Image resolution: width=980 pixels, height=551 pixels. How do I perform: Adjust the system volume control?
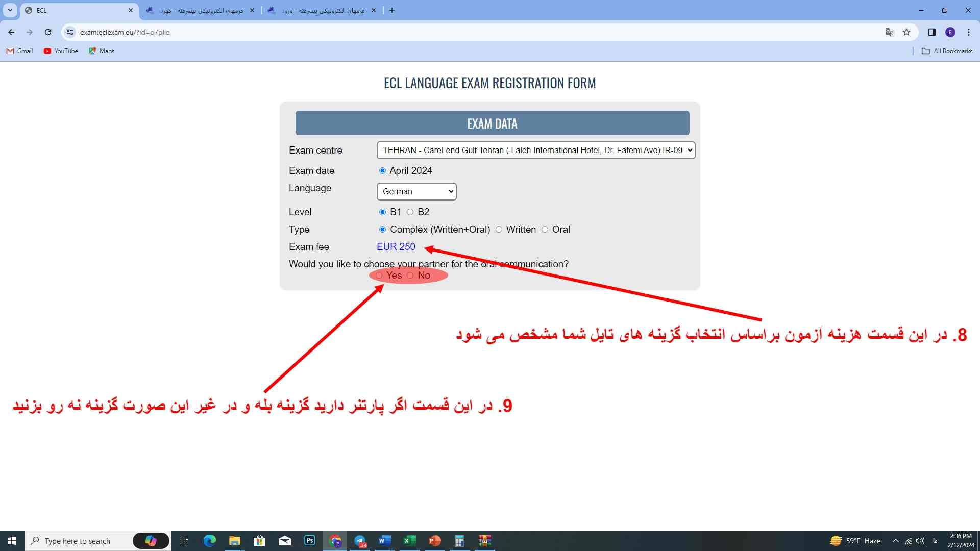pyautogui.click(x=921, y=541)
